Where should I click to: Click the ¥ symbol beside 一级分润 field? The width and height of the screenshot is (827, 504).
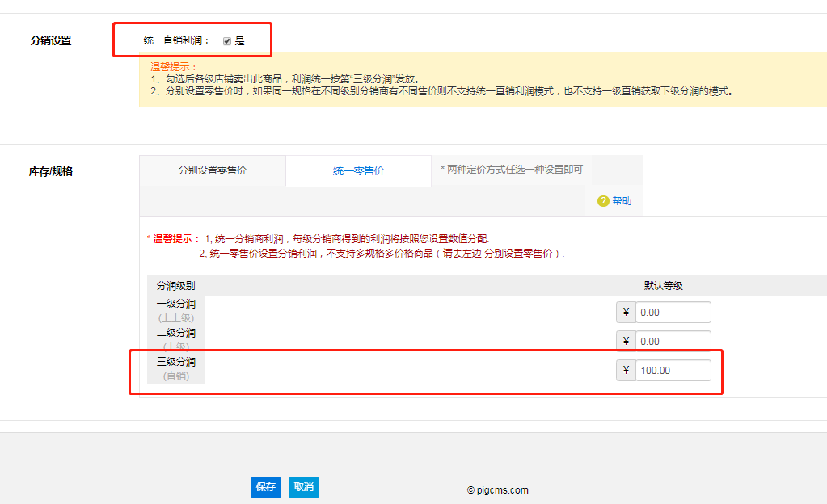(x=626, y=312)
